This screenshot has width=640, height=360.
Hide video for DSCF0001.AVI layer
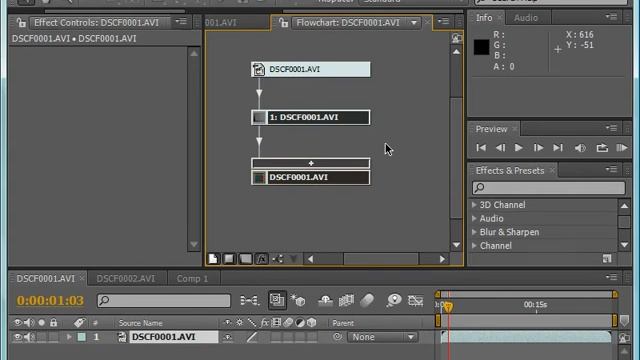[18, 337]
